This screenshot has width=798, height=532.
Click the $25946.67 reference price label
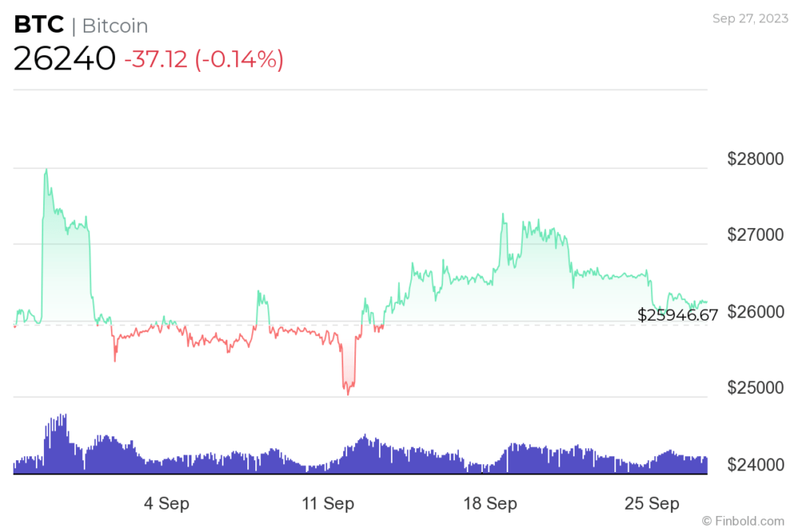[x=678, y=315]
